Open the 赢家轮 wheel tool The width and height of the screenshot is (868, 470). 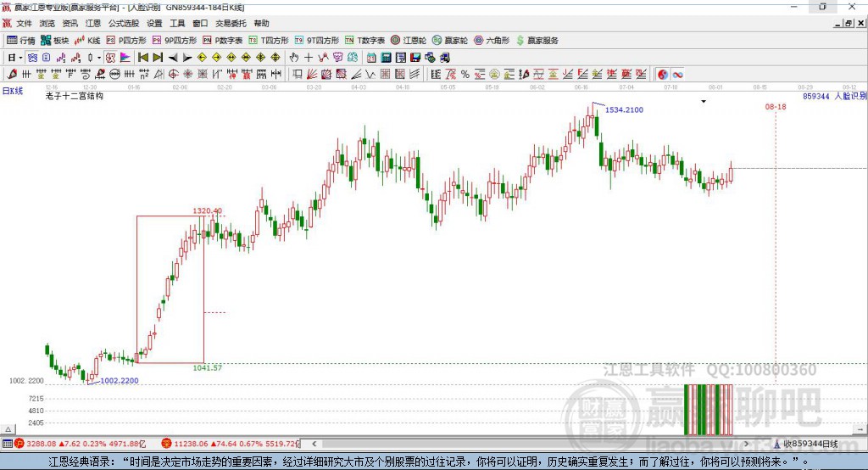(450, 41)
